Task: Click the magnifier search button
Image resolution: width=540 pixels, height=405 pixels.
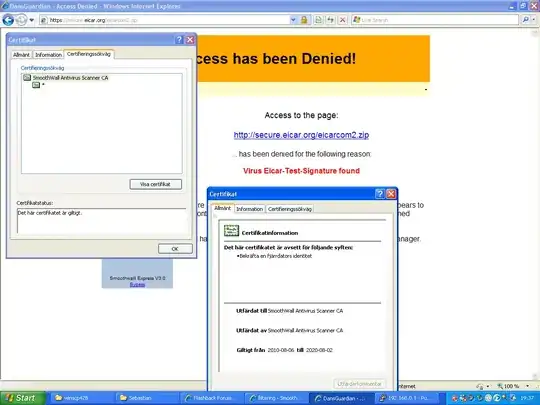Action: click(x=526, y=20)
